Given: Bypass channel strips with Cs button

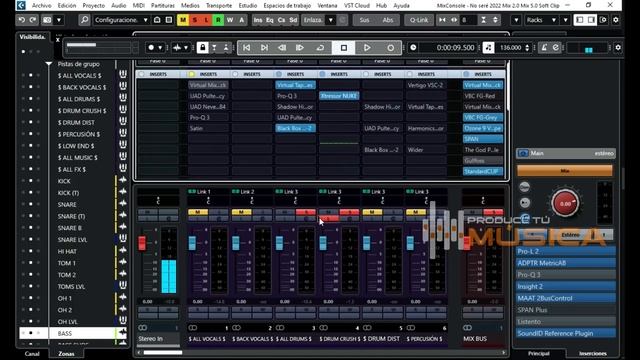Looking at the screenshot, I should (281, 20).
